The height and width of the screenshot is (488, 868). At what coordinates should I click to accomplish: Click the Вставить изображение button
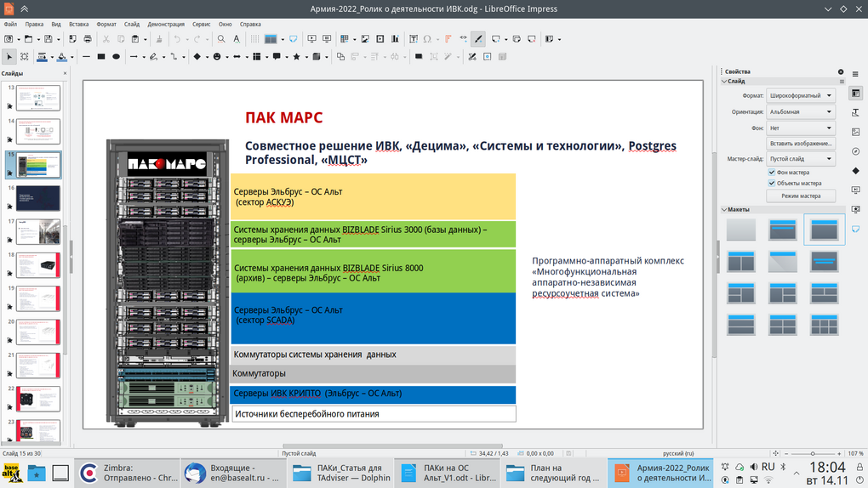pos(801,144)
